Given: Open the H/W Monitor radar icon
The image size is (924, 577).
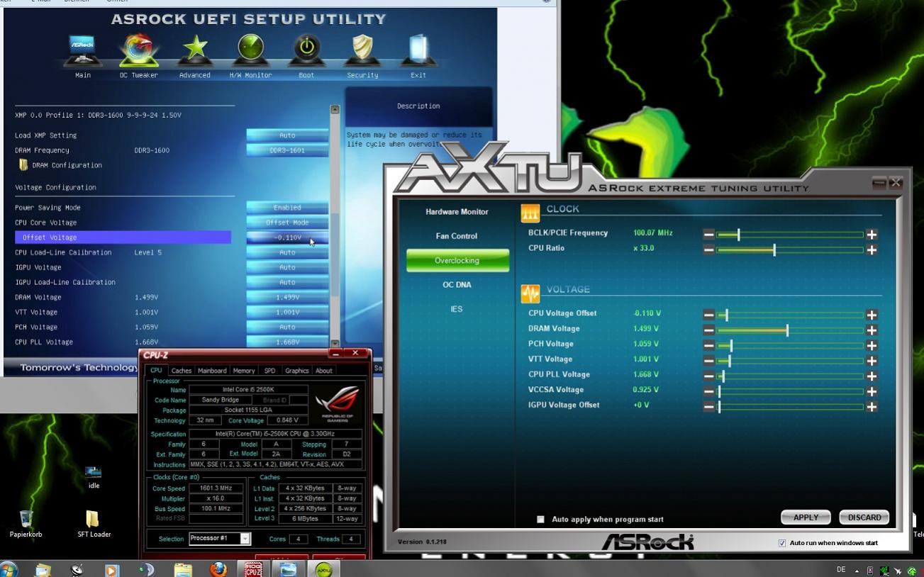Looking at the screenshot, I should tap(250, 50).
